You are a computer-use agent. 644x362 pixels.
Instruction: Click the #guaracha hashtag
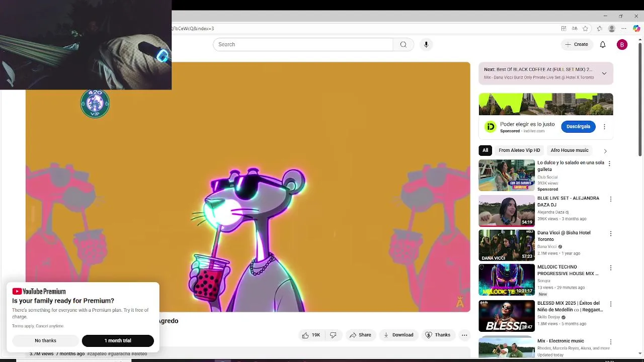[119, 354]
